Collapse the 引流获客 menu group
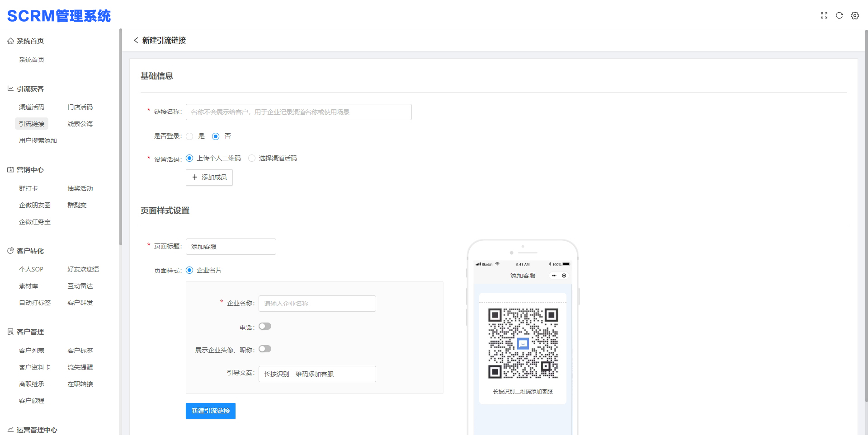 (30, 89)
